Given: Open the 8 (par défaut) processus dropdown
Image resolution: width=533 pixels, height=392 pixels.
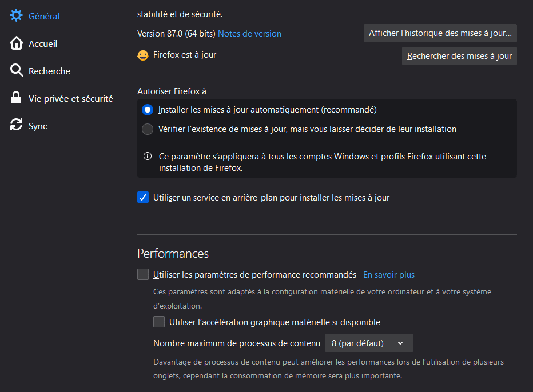Looking at the screenshot, I should tap(368, 343).
